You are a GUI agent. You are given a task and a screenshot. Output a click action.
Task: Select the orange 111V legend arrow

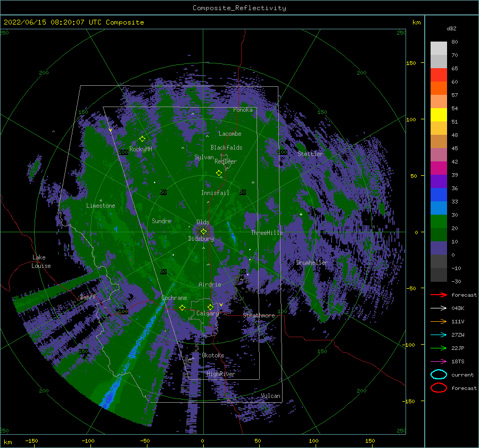pos(439,321)
